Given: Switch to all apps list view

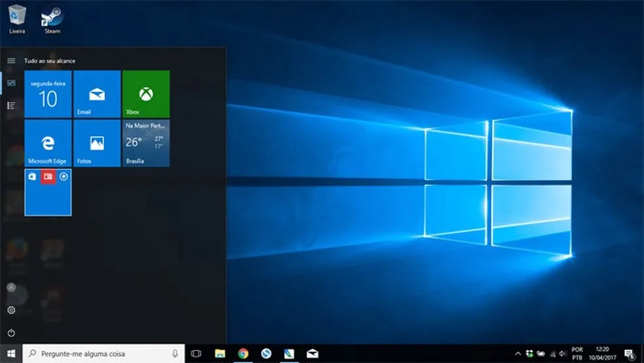Looking at the screenshot, I should [x=11, y=105].
